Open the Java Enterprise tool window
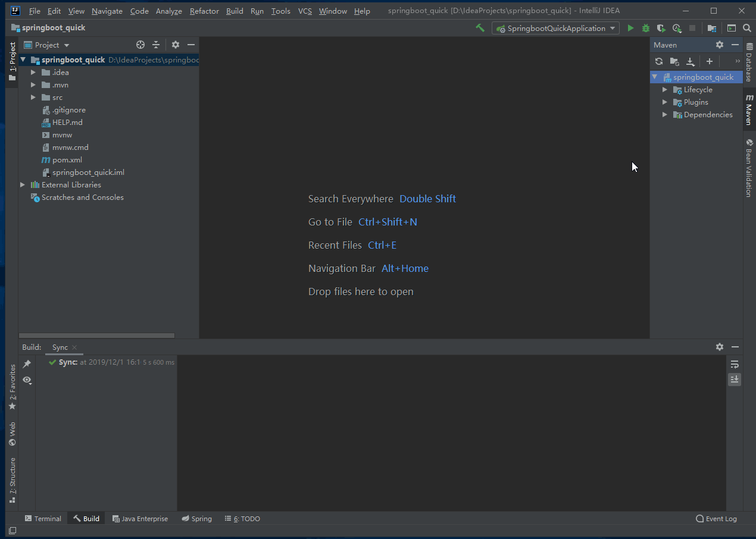 click(x=140, y=519)
